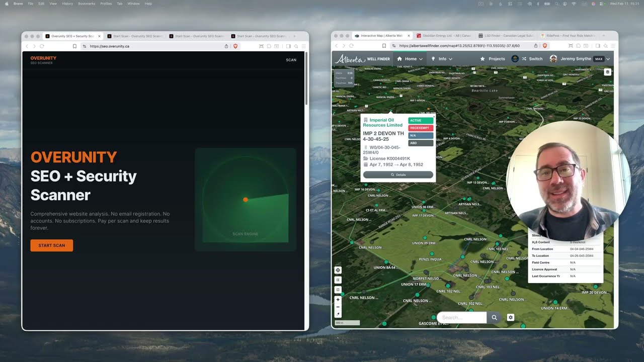The width and height of the screenshot is (644, 362).
Task: Bookmark the Alberta Well Finder map page
Action: [x=384, y=46]
